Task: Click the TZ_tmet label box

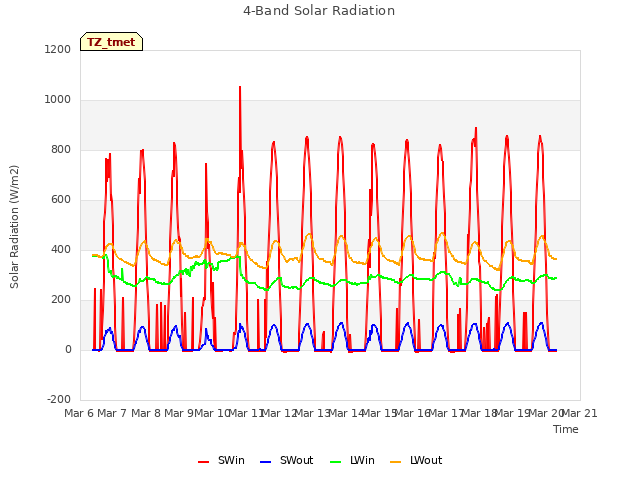Action: tap(111, 42)
